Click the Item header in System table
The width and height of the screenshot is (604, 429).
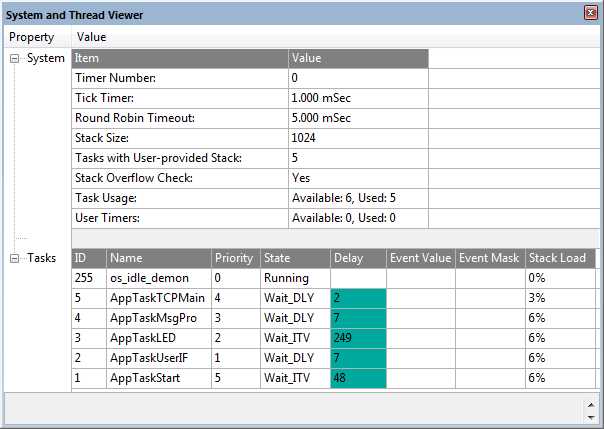[180, 59]
